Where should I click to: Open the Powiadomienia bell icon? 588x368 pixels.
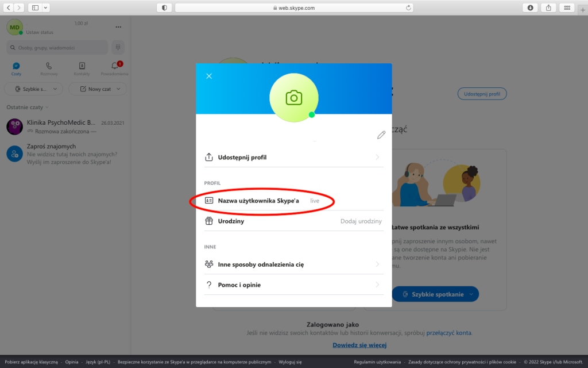(x=114, y=66)
